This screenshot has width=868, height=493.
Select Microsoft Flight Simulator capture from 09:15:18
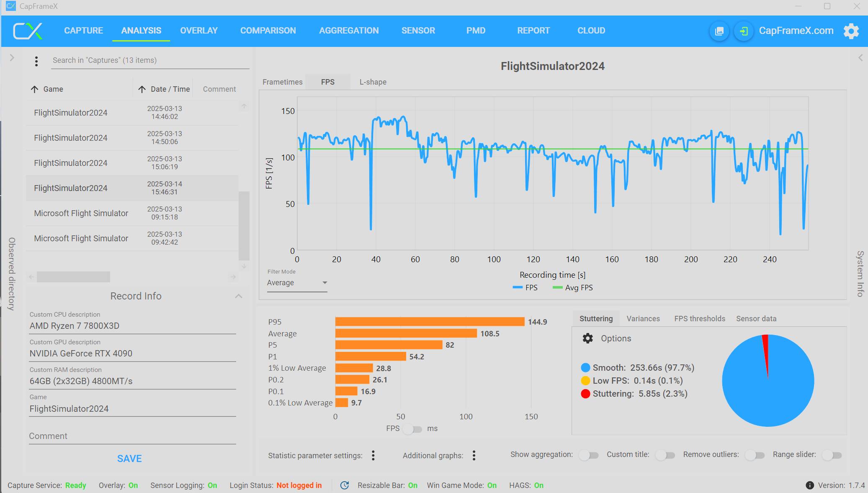pos(132,213)
